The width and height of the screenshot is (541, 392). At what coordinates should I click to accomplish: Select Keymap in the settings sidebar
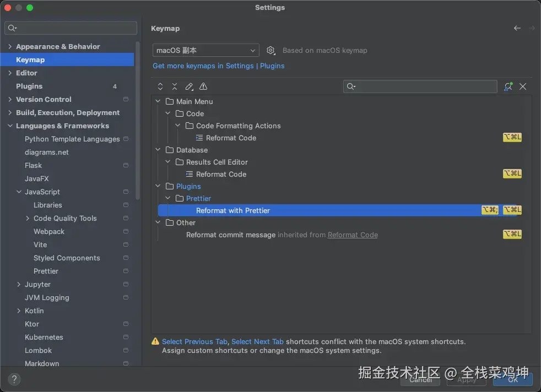tap(67, 59)
